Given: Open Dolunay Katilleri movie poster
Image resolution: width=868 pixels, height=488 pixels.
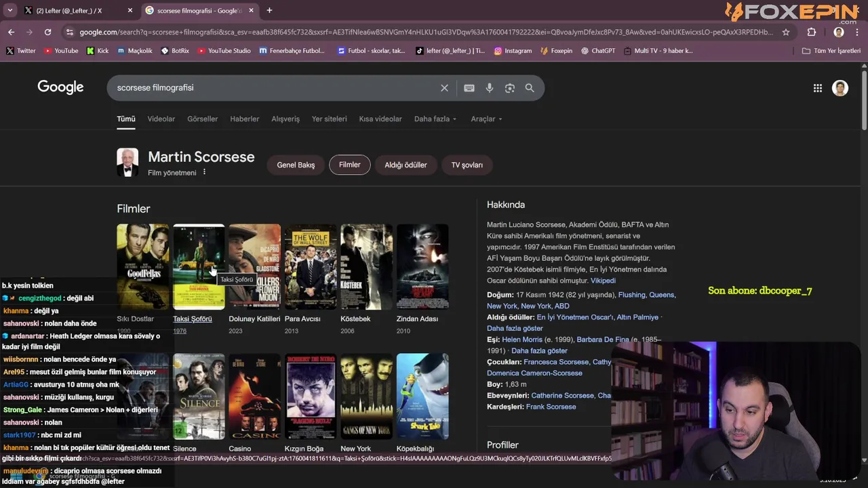Looking at the screenshot, I should click(x=255, y=266).
